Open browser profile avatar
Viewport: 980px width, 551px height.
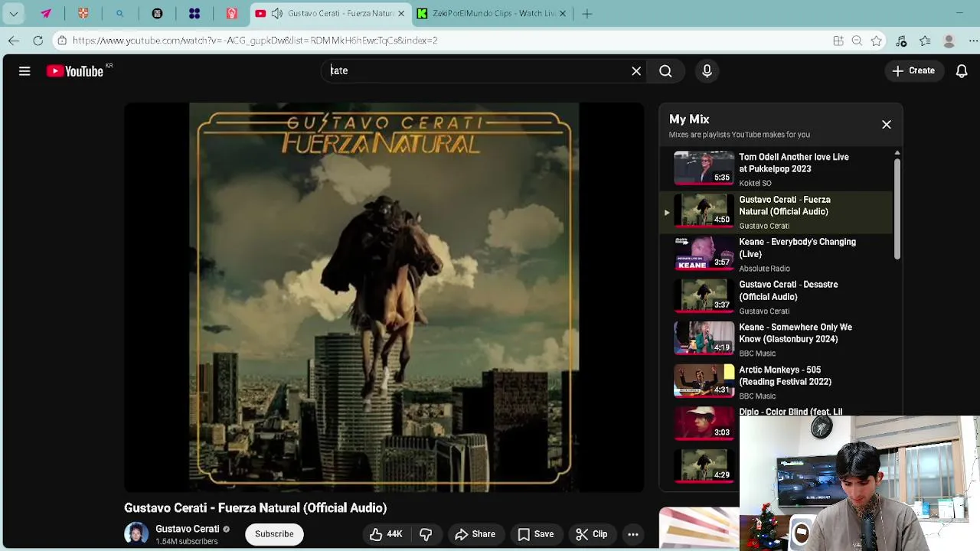click(949, 41)
